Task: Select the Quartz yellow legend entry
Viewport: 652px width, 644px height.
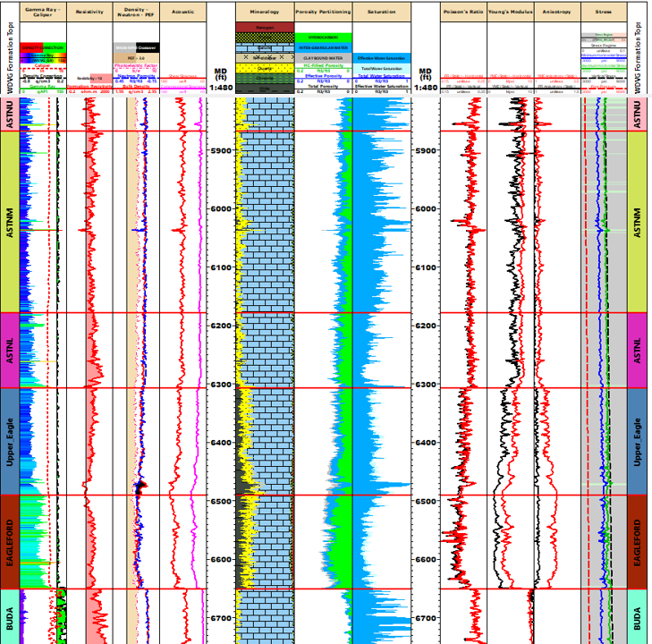Action: coord(264,67)
